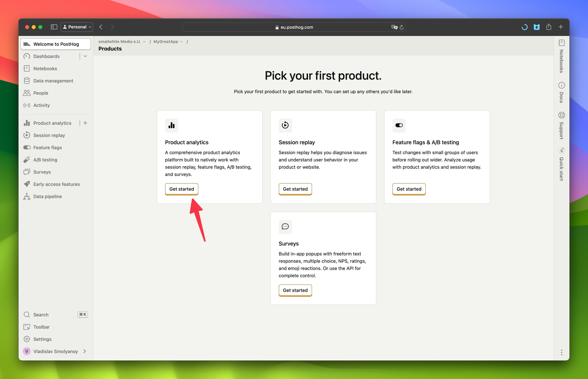Toggle the Safari sidebar

point(54,27)
